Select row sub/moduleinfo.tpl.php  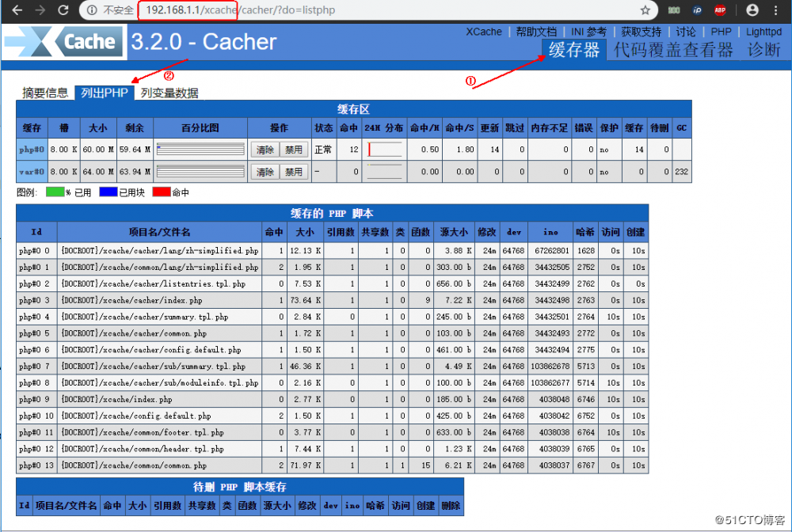tap(332, 382)
